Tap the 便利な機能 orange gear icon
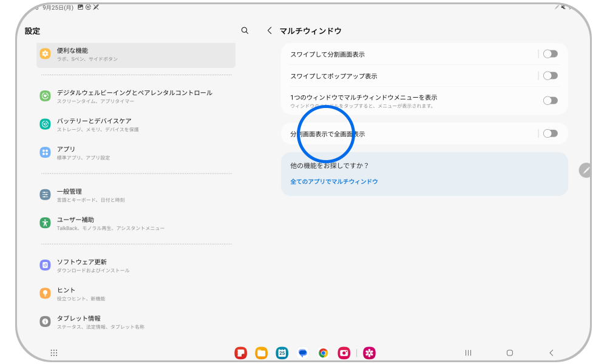607x364 pixels. pos(46,54)
